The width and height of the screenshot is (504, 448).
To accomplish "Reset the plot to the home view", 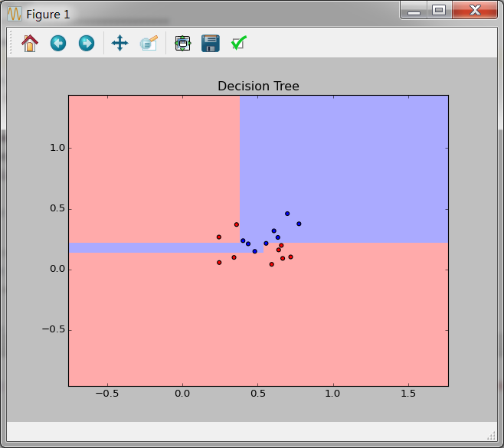I will (30, 43).
